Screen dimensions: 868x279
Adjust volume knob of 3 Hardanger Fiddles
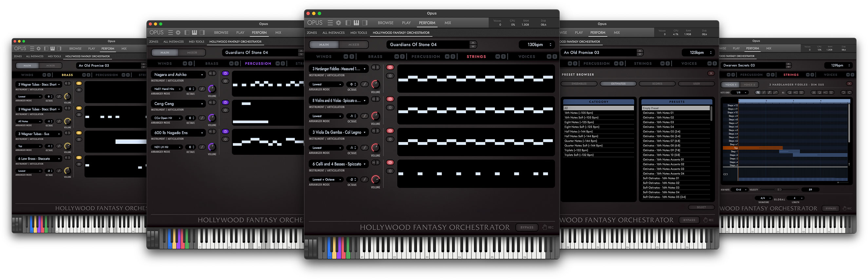click(375, 84)
